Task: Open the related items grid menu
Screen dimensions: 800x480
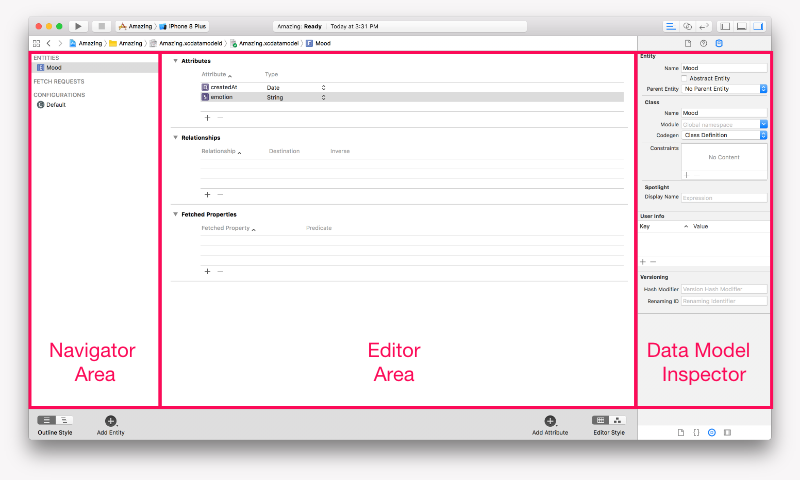Action: [x=36, y=43]
